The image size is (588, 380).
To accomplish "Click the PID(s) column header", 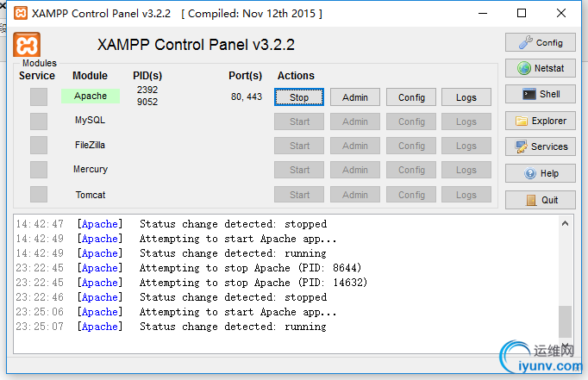I will point(147,76).
